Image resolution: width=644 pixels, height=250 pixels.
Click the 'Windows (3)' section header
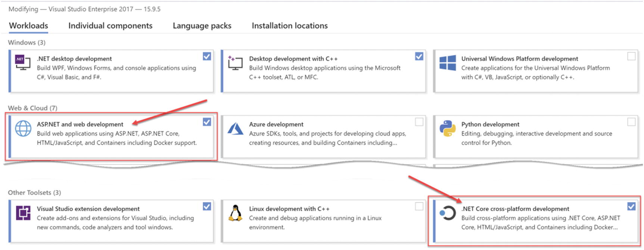(x=27, y=43)
